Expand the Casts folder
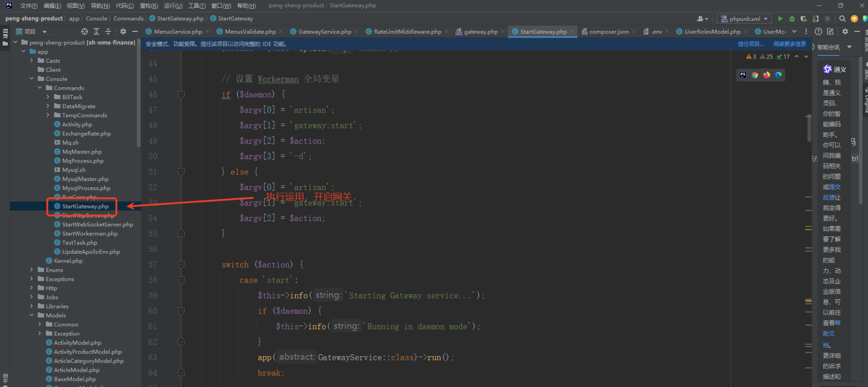The height and width of the screenshot is (387, 868). pyautogui.click(x=32, y=61)
